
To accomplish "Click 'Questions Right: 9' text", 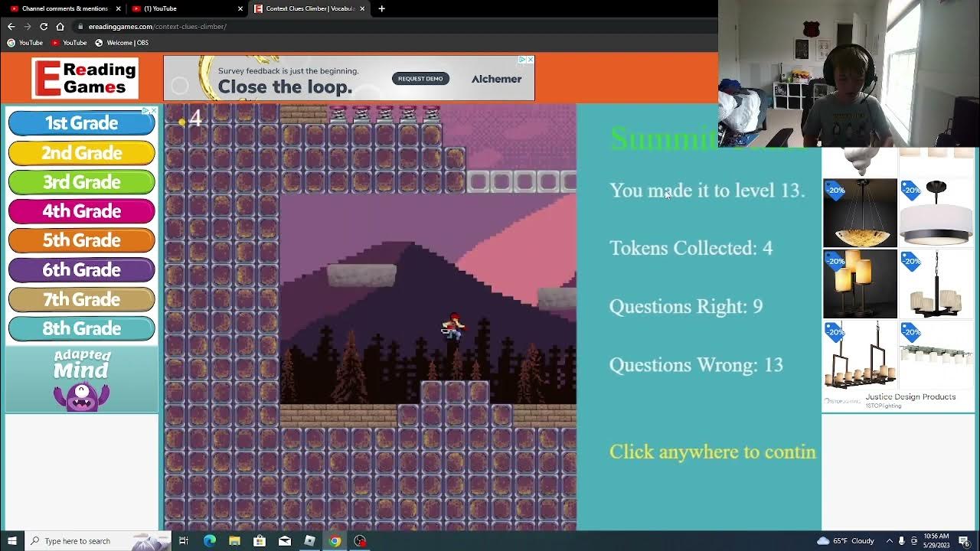I will point(686,306).
